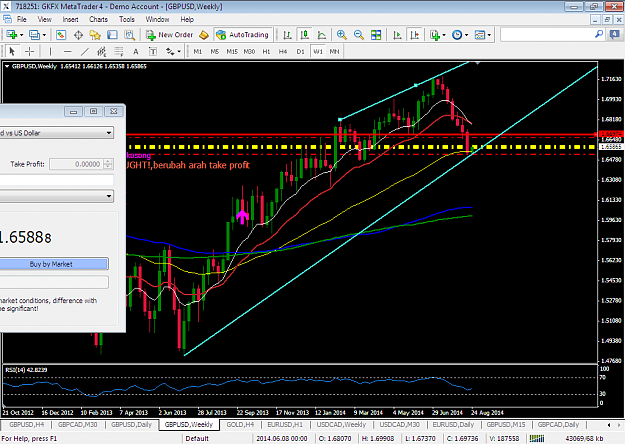This screenshot has width=625, height=444.
Task: Open the File menu
Action: pyautogui.click(x=22, y=19)
